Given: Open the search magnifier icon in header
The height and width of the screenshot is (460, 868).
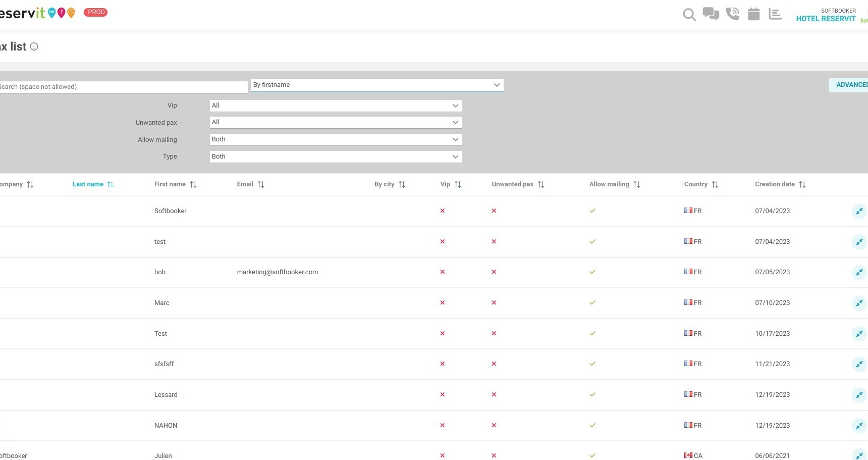Looking at the screenshot, I should 689,15.
